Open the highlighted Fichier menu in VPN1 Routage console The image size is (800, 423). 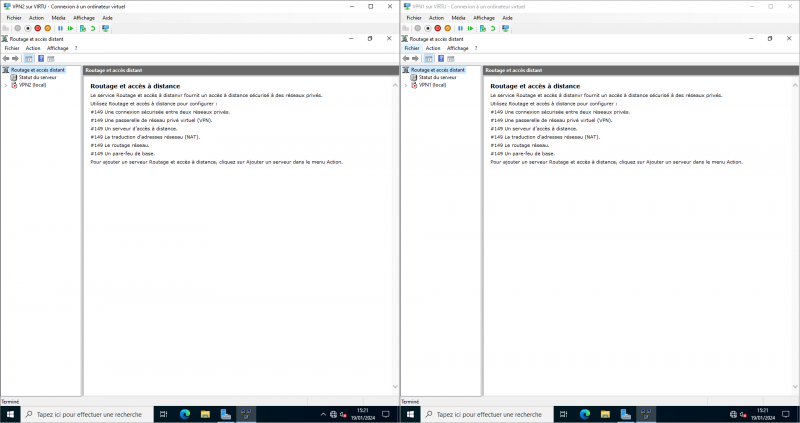(412, 48)
